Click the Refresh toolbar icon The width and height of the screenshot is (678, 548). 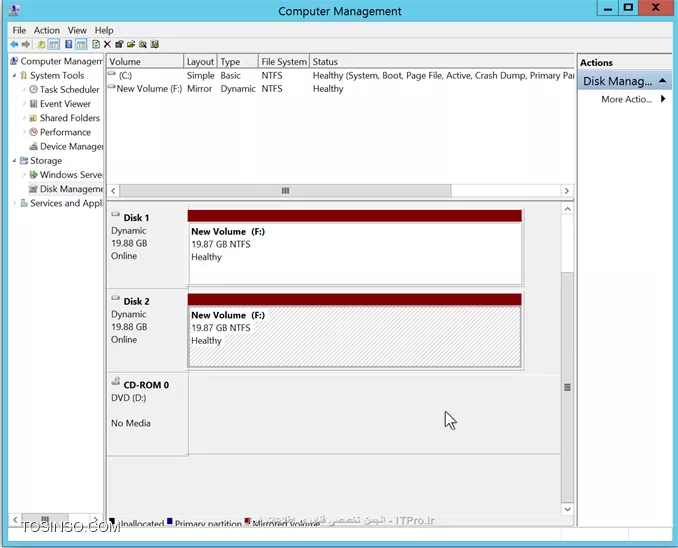pyautogui.click(x=96, y=44)
